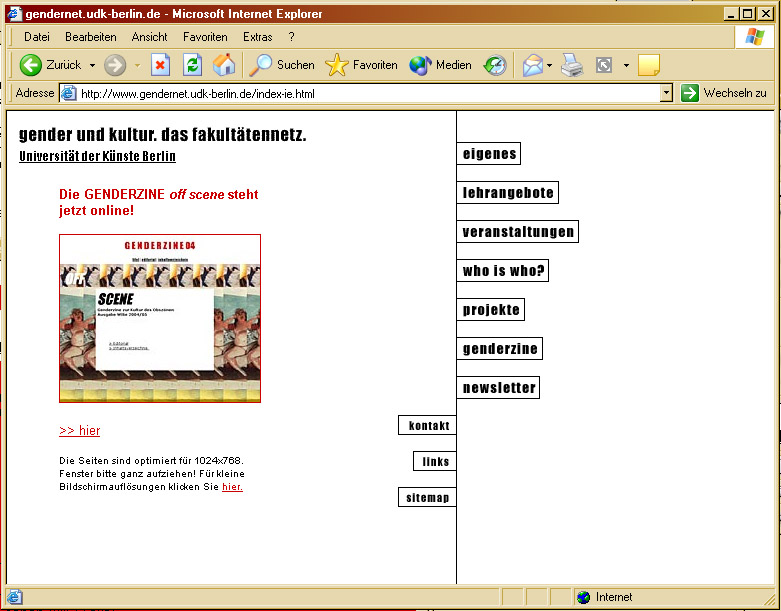This screenshot has height=611, width=781.
Task: Follow the red '>> hier' link
Action: tap(80, 430)
